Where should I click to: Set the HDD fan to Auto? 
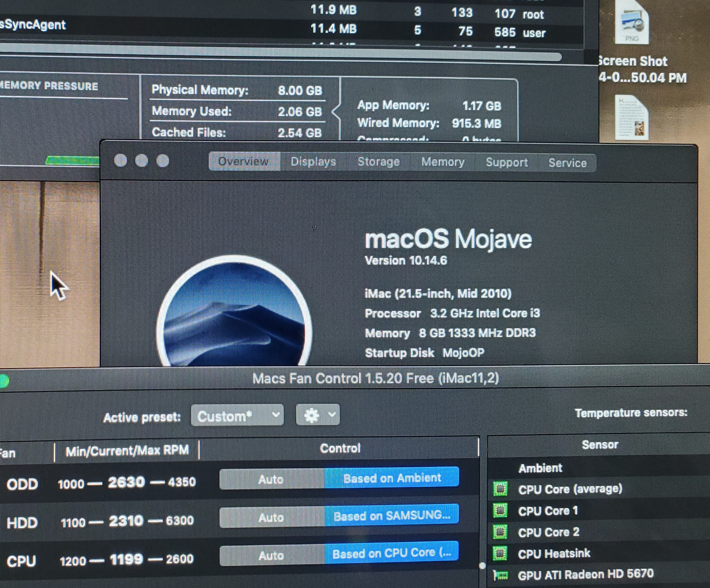tap(272, 517)
